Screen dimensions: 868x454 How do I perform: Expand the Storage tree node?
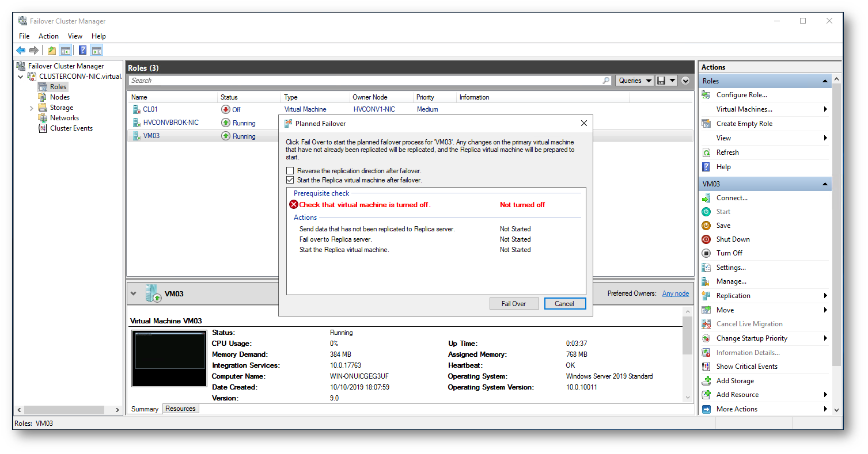(x=31, y=108)
